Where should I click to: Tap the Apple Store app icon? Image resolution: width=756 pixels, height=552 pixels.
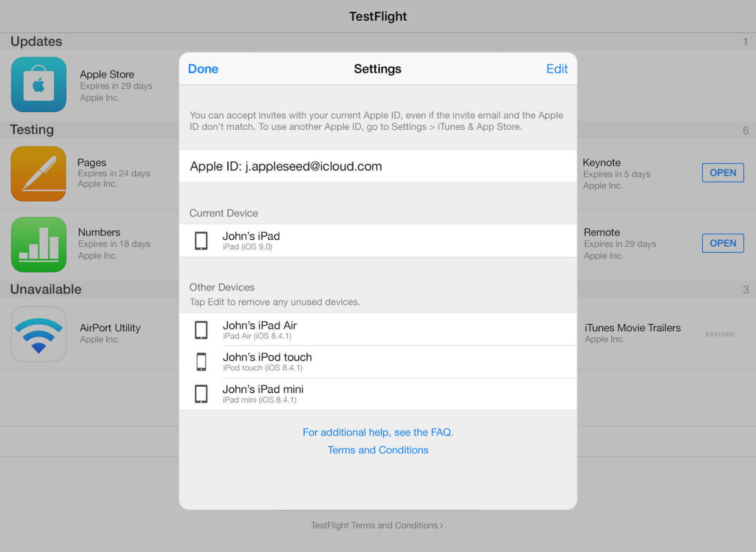point(38,84)
